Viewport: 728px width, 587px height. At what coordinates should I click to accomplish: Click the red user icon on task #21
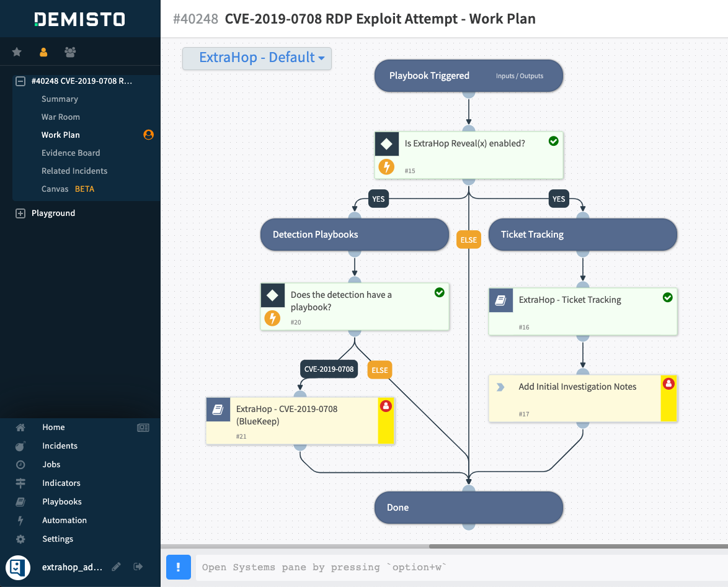386,406
